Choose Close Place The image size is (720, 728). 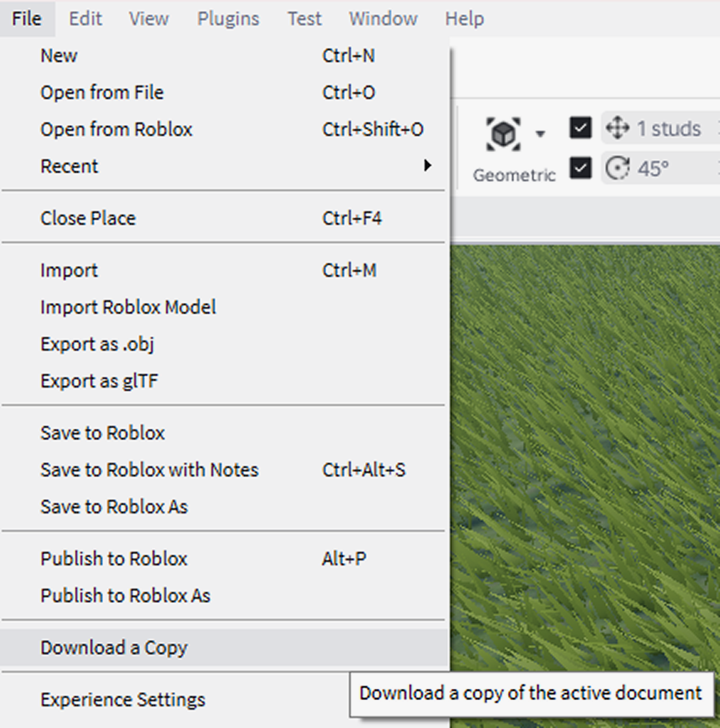pyautogui.click(x=224, y=218)
